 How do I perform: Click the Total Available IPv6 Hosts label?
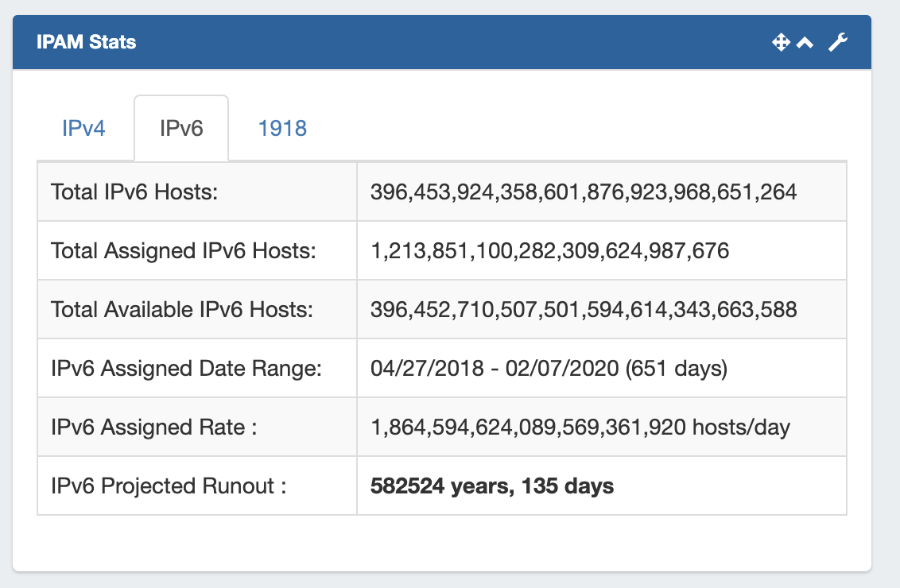tap(182, 310)
